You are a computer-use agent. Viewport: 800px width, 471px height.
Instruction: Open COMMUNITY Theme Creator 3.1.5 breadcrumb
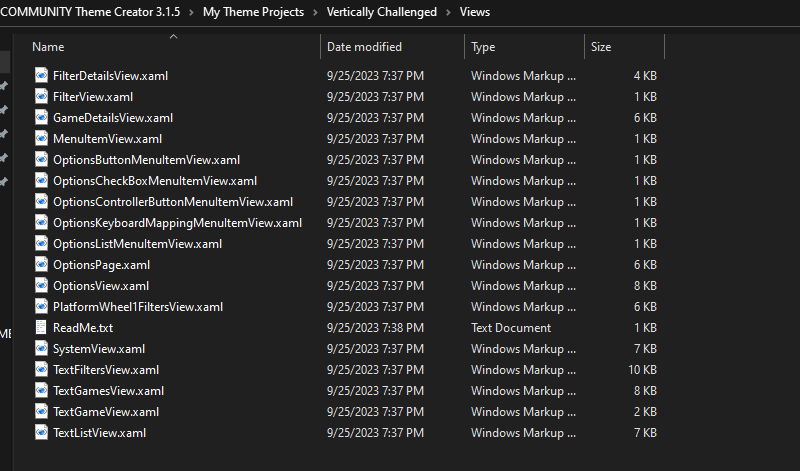point(90,12)
